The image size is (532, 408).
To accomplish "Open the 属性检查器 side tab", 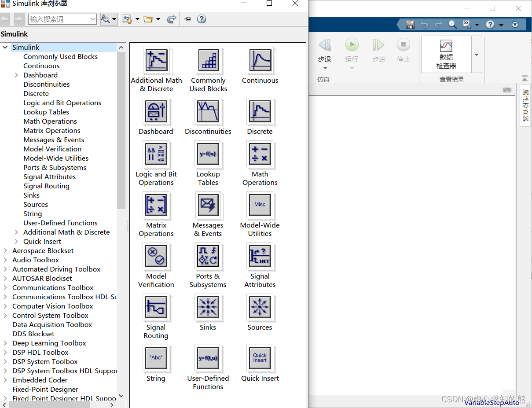I will click(x=525, y=105).
